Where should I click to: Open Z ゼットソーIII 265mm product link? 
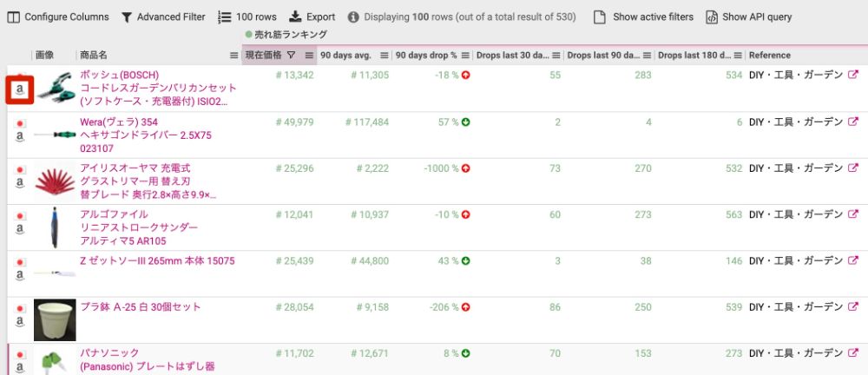157,260
